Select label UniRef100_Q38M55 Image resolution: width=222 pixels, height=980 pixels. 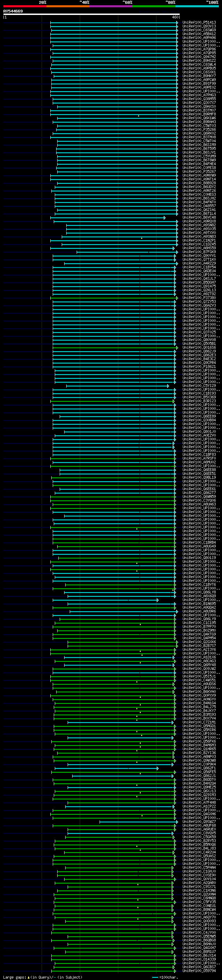[x=199, y=99]
